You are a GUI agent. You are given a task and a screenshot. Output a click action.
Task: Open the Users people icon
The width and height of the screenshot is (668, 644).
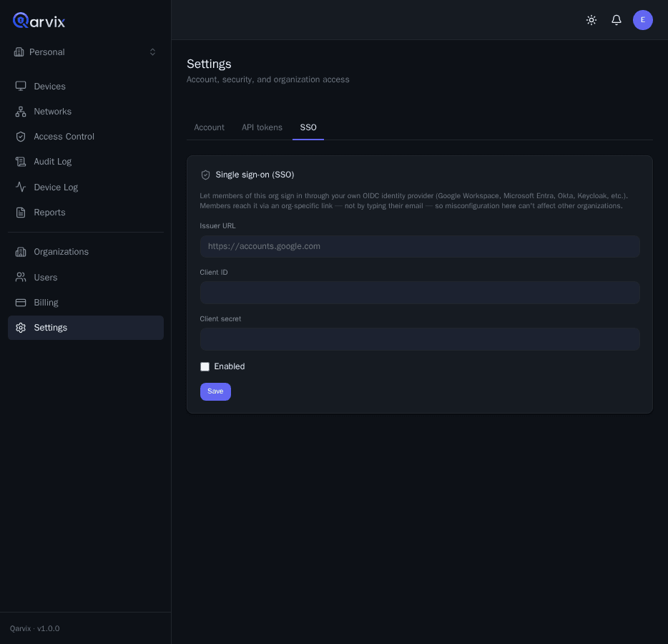tap(21, 277)
